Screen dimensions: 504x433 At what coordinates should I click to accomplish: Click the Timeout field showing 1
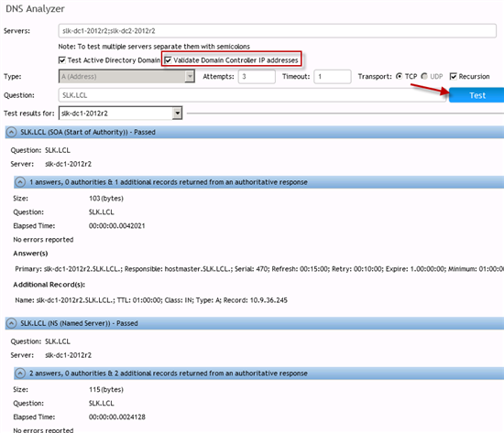point(332,77)
